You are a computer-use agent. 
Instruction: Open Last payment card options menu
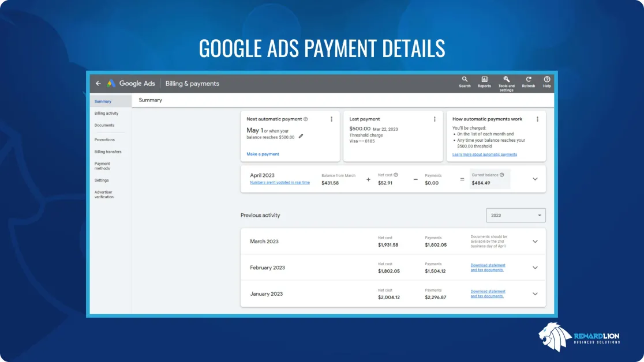pyautogui.click(x=435, y=119)
